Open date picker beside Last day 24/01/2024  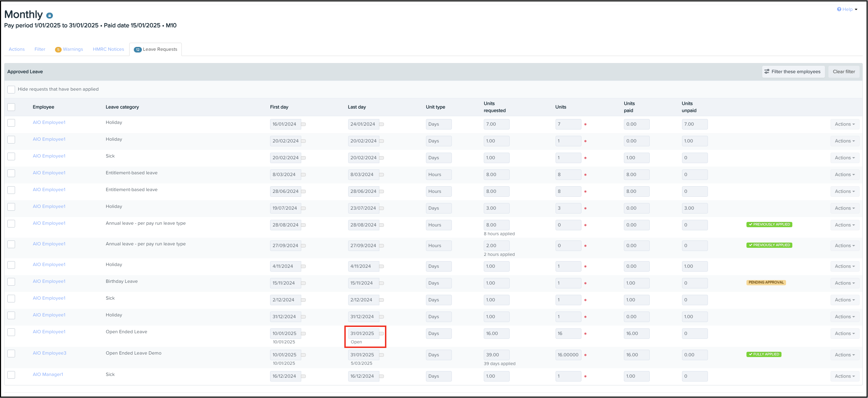382,124
